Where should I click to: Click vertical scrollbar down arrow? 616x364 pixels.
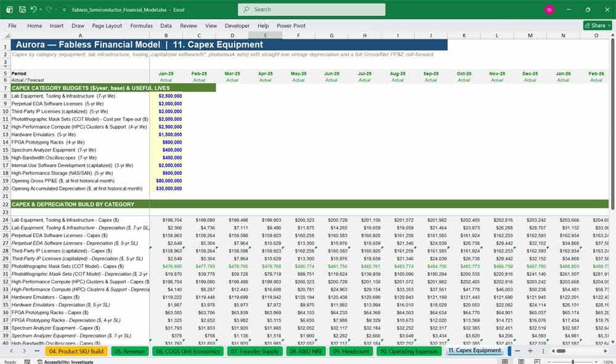click(x=612, y=342)
